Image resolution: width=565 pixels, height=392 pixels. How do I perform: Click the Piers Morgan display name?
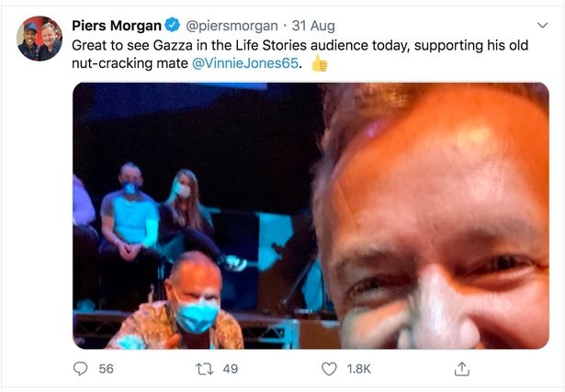click(x=120, y=23)
